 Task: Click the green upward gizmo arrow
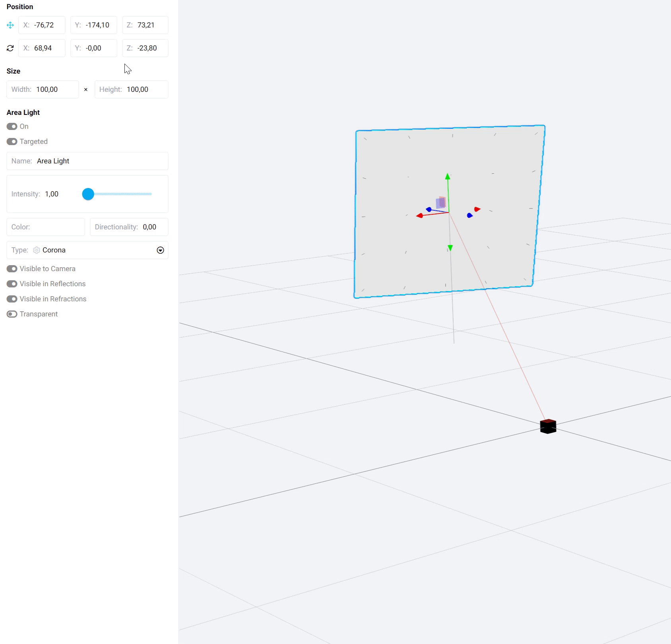tap(448, 177)
